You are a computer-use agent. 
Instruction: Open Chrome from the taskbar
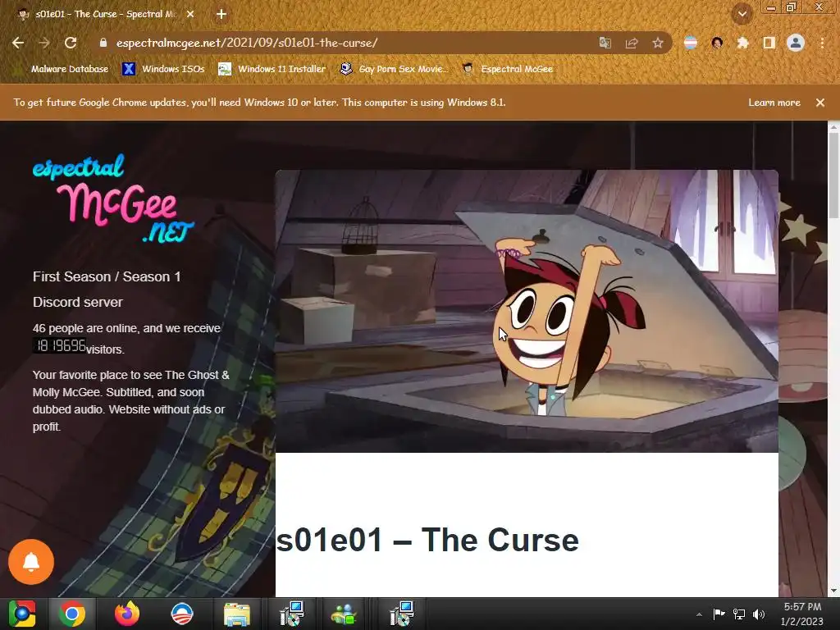pos(72,614)
